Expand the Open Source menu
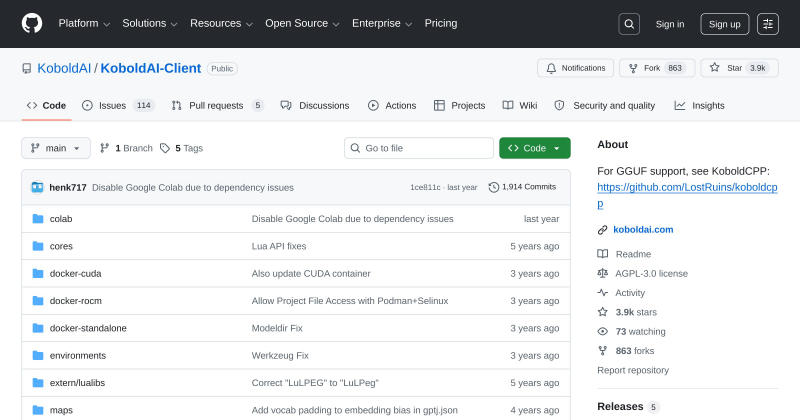This screenshot has width=800, height=420. (302, 23)
